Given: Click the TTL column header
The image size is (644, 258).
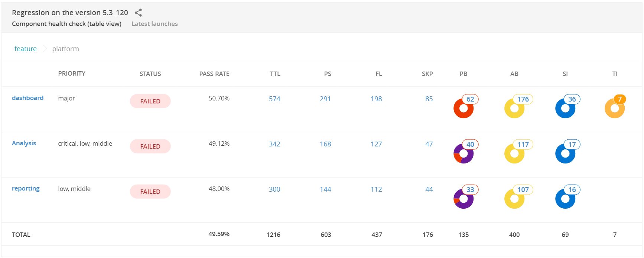Looking at the screenshot, I should (275, 74).
